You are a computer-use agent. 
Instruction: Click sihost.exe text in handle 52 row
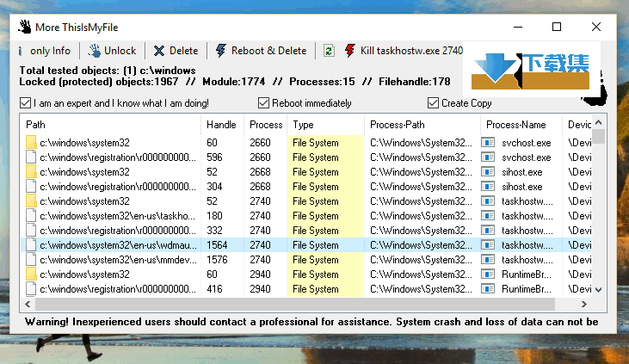[x=522, y=172]
